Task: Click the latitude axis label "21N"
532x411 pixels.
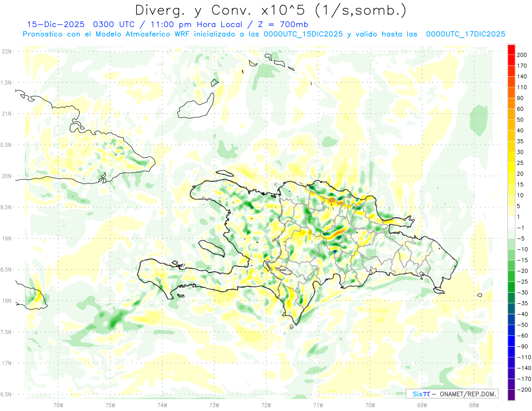Action: 7,114
